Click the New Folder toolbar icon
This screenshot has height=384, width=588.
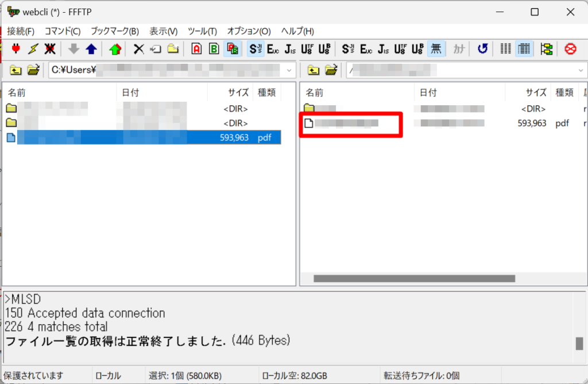(x=173, y=49)
